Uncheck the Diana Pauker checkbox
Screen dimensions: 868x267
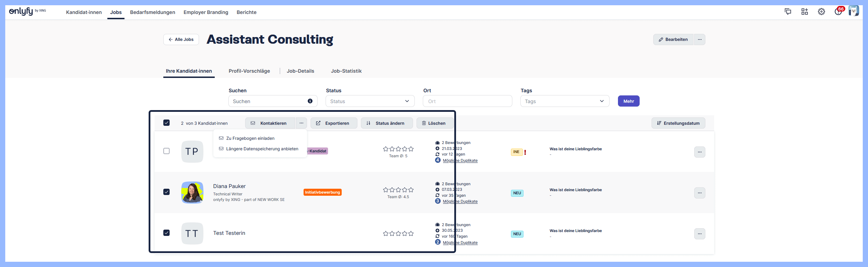tap(166, 192)
